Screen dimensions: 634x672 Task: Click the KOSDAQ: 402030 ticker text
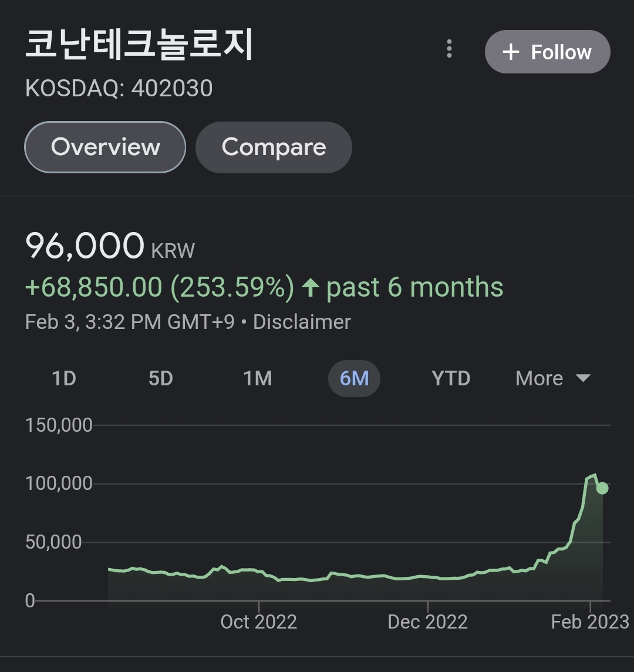[x=119, y=88]
